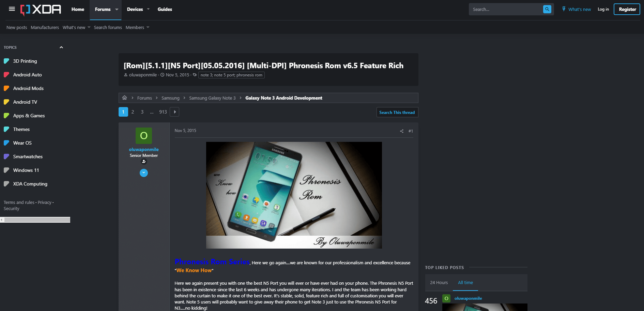The height and width of the screenshot is (311, 644).
Task: Click the Windows 11 topic tag icon
Action: (x=6, y=170)
